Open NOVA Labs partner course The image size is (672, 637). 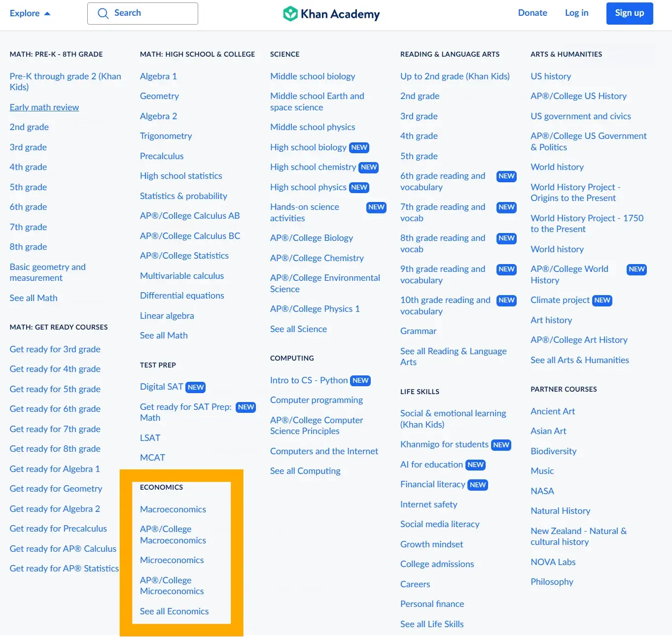[553, 562]
